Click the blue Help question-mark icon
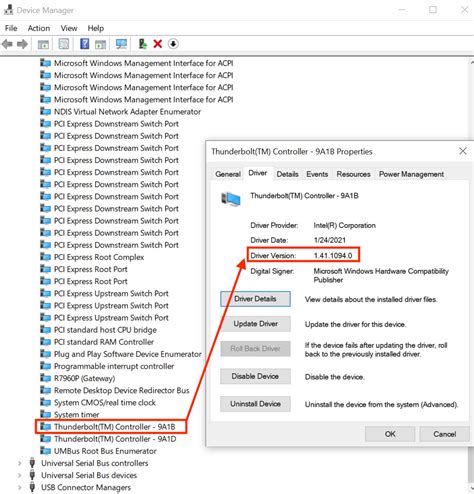Screen dimensions: 474x494 click(x=85, y=44)
